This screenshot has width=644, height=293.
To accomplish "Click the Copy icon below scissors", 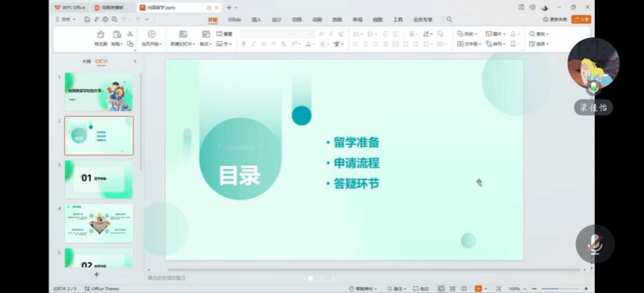I will pos(130,43).
